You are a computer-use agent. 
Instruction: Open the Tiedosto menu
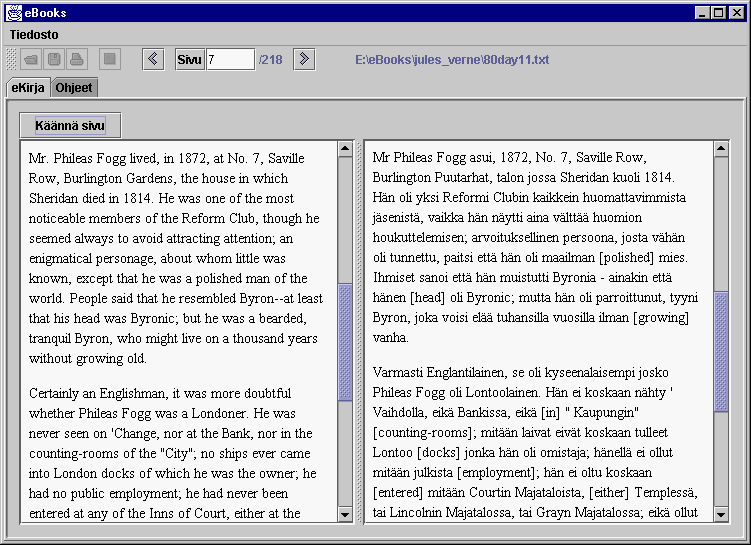tap(34, 35)
